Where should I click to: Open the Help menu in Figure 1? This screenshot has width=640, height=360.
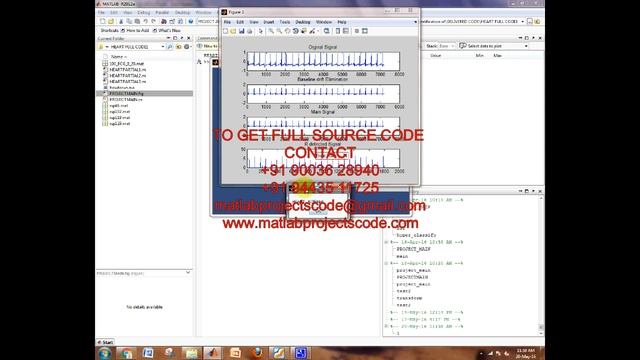(342, 22)
